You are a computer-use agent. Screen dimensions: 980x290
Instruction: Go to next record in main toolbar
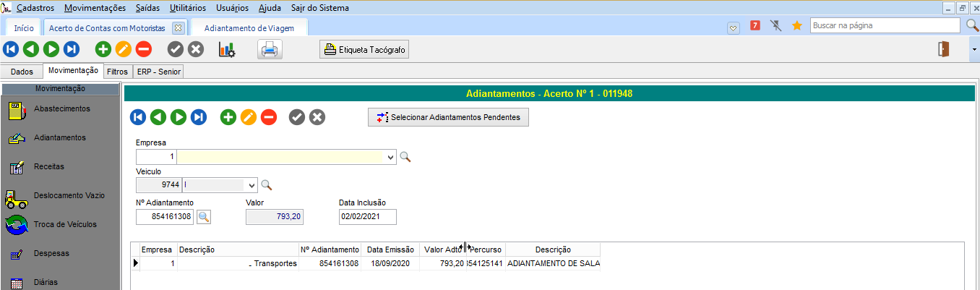[51, 49]
